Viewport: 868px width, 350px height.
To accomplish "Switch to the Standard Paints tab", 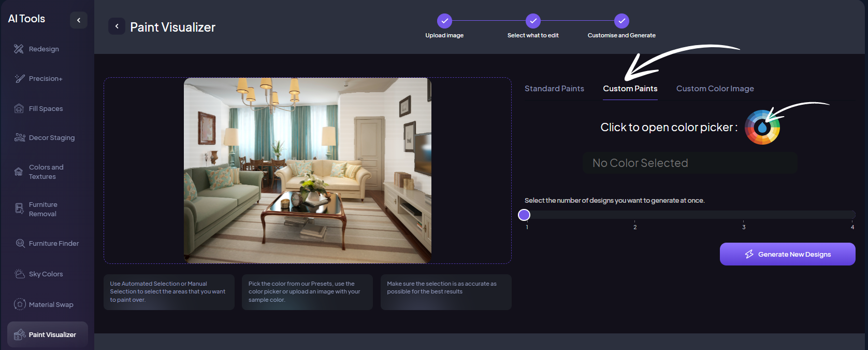I will (554, 89).
